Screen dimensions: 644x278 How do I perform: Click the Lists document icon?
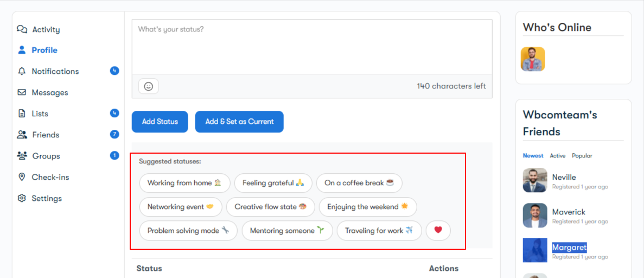(x=22, y=113)
